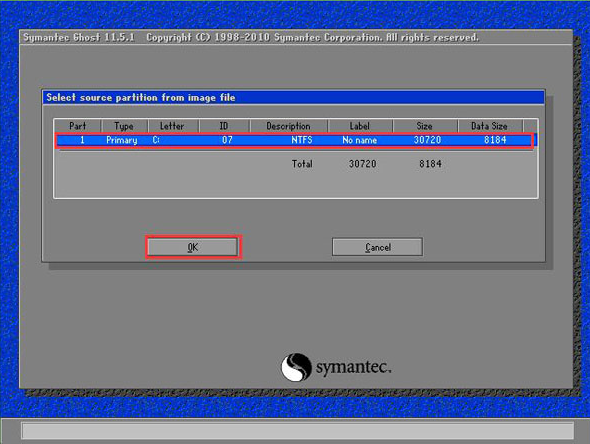
Task: Click the Type column header
Action: point(124,126)
